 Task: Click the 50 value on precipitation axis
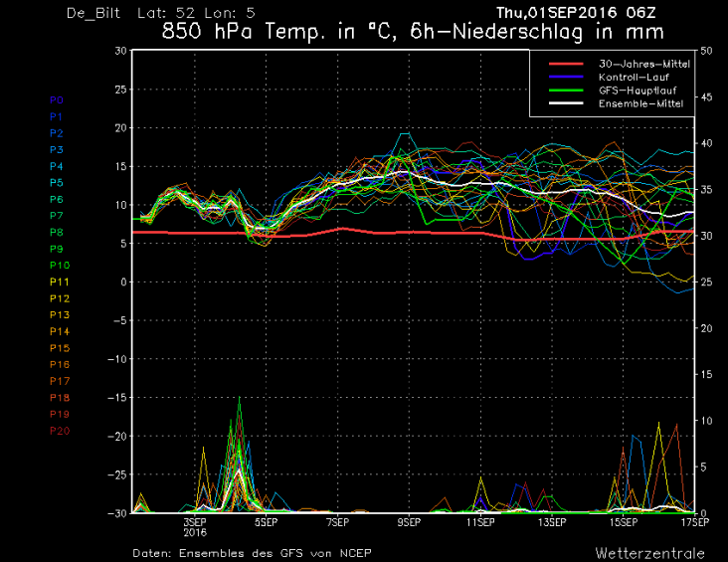(x=706, y=51)
